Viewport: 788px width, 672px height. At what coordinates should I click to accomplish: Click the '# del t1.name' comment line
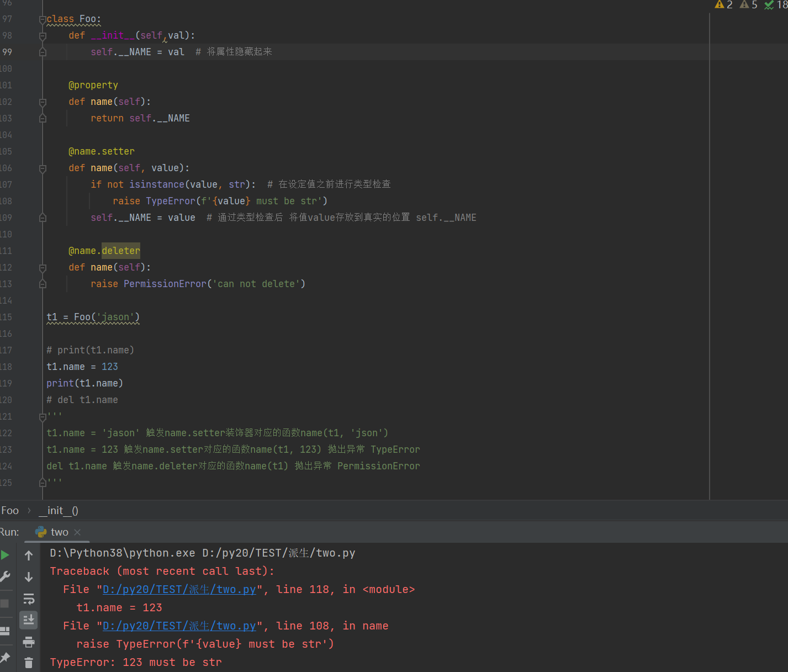[x=82, y=400]
